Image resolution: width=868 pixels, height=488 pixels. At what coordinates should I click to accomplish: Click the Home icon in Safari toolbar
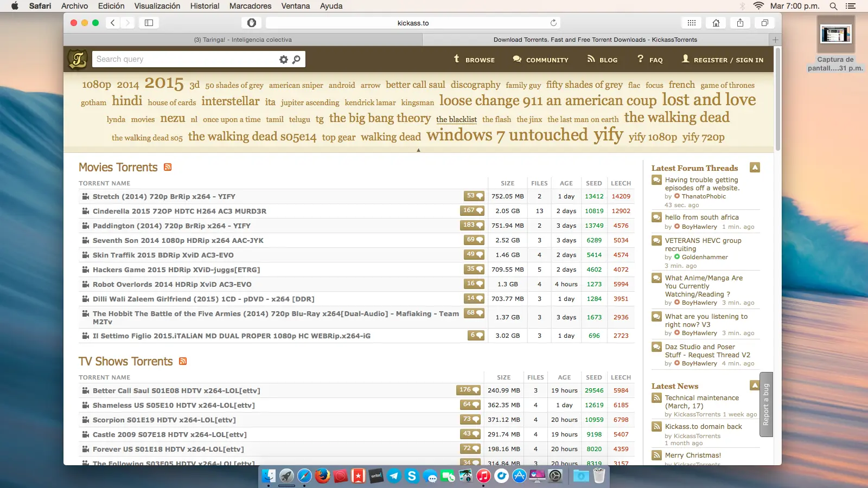pos(716,23)
